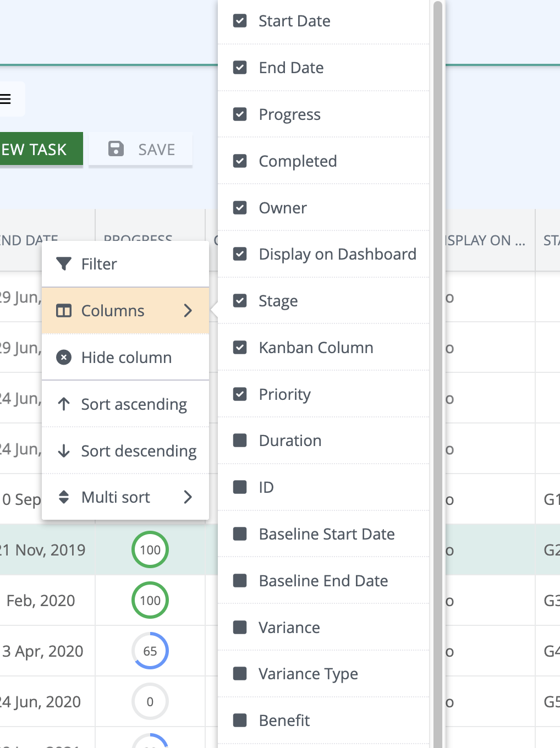Click the columns list vertical scrollbar
560x748 pixels.
point(438,374)
